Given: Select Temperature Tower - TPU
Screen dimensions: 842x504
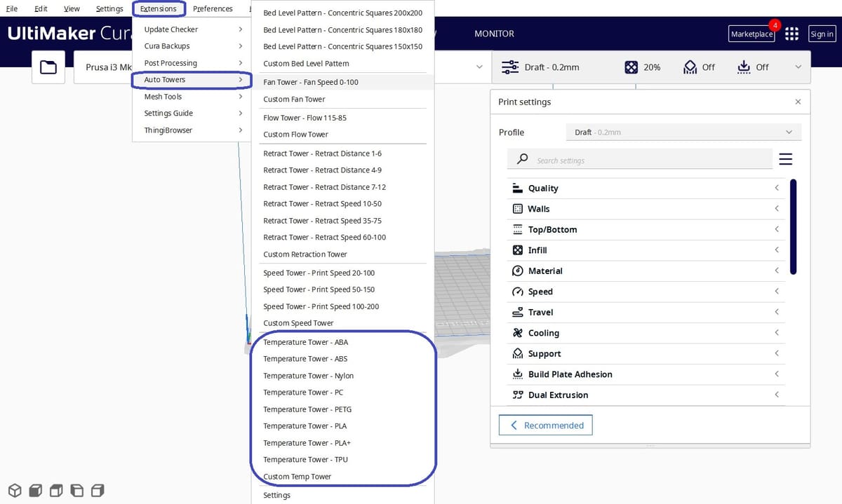Looking at the screenshot, I should click(x=342, y=460).
